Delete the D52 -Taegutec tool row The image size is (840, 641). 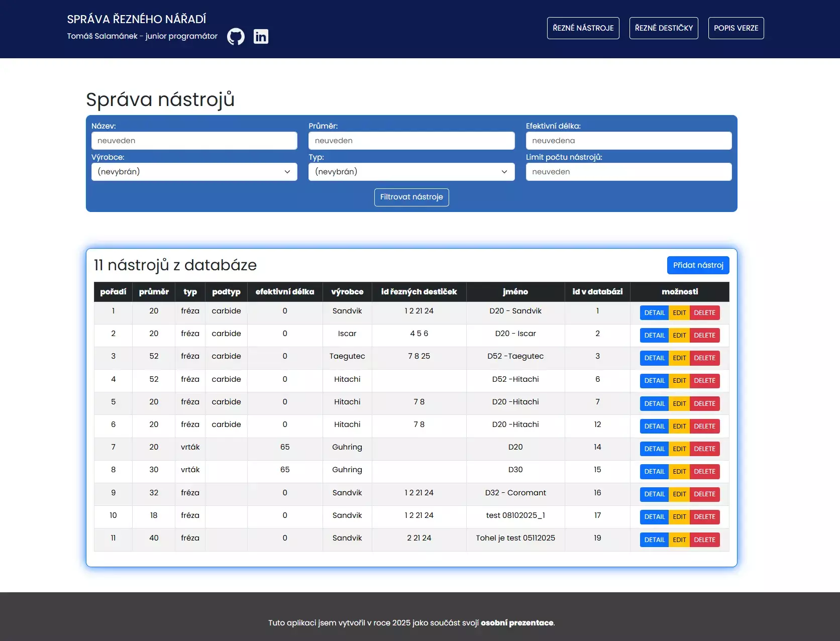[x=704, y=358]
